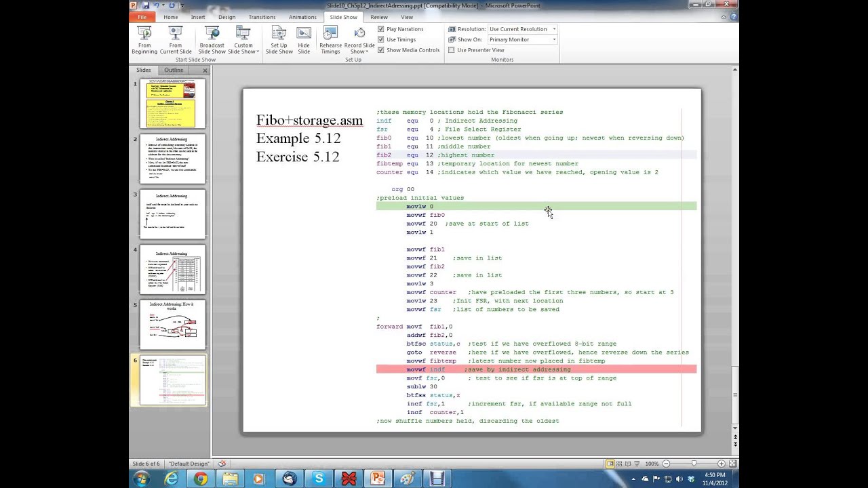Click spell check icon in status bar

tap(222, 464)
